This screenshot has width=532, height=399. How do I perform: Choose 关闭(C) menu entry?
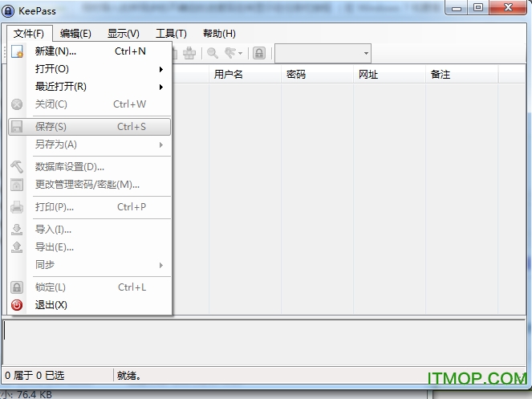click(90, 104)
